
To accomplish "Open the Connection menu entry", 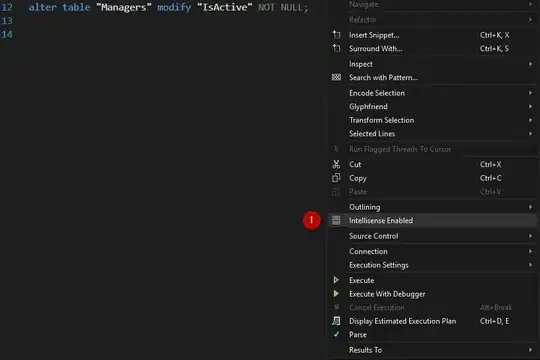I will [x=432, y=251].
